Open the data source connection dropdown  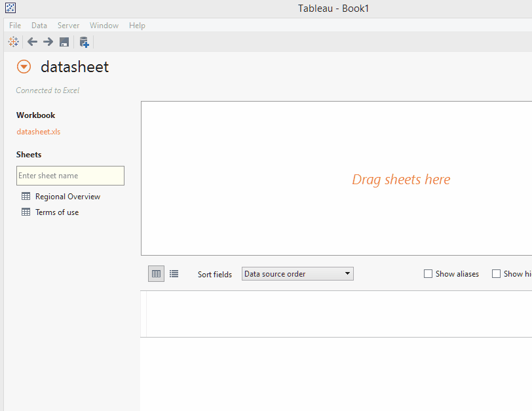[x=24, y=66]
